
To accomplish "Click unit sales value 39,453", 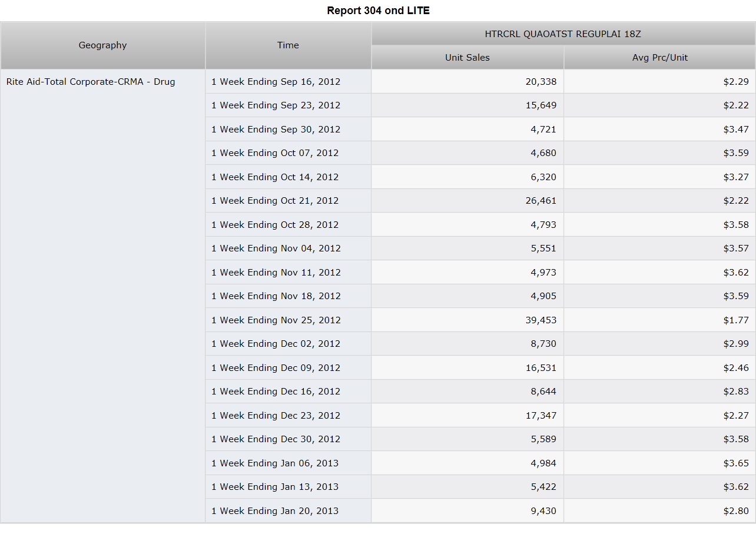I will click(467, 320).
